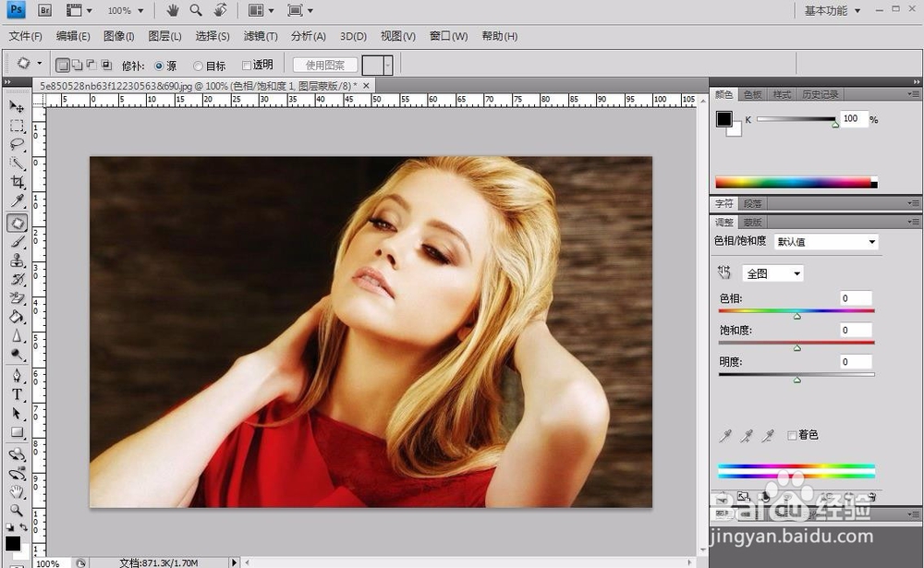Viewport: 924px width, 568px height.
Task: Select the Eyedropper tool in toolbox
Action: 17,201
